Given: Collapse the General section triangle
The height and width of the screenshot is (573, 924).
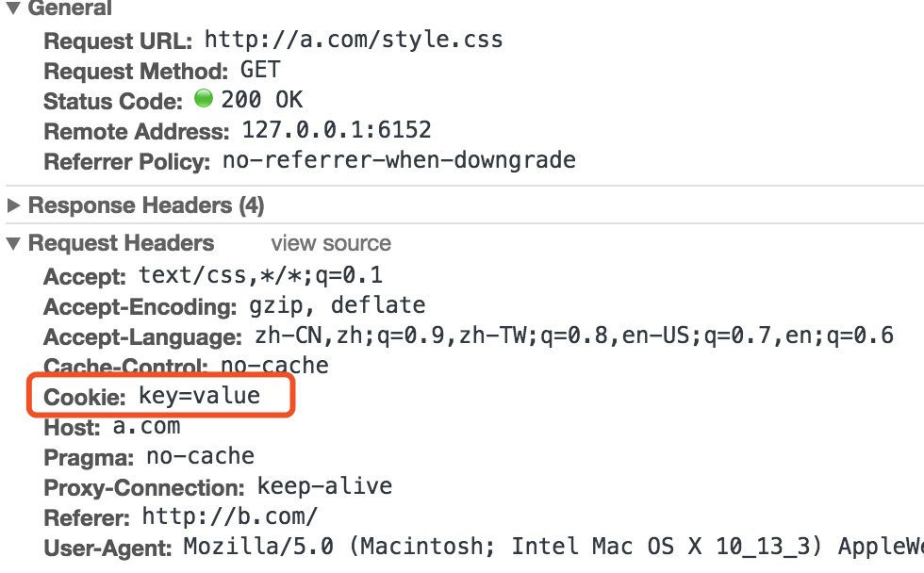Looking at the screenshot, I should [13, 8].
